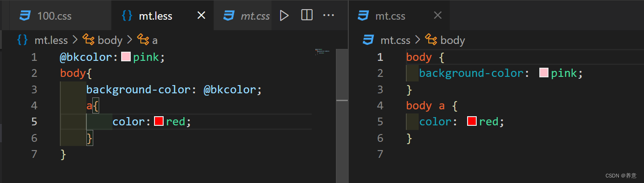Switch to the 100.css tab
Image resolution: width=644 pixels, height=183 pixels.
click(x=54, y=16)
